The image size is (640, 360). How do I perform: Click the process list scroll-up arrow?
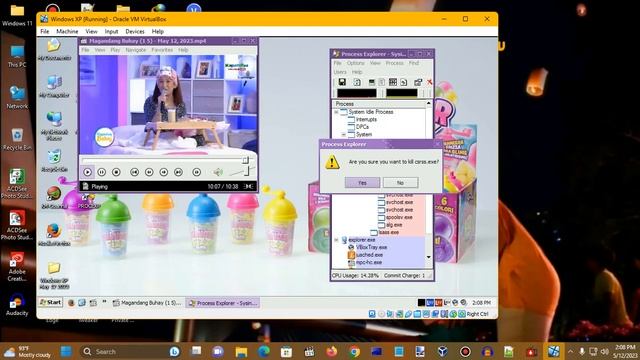(x=429, y=104)
